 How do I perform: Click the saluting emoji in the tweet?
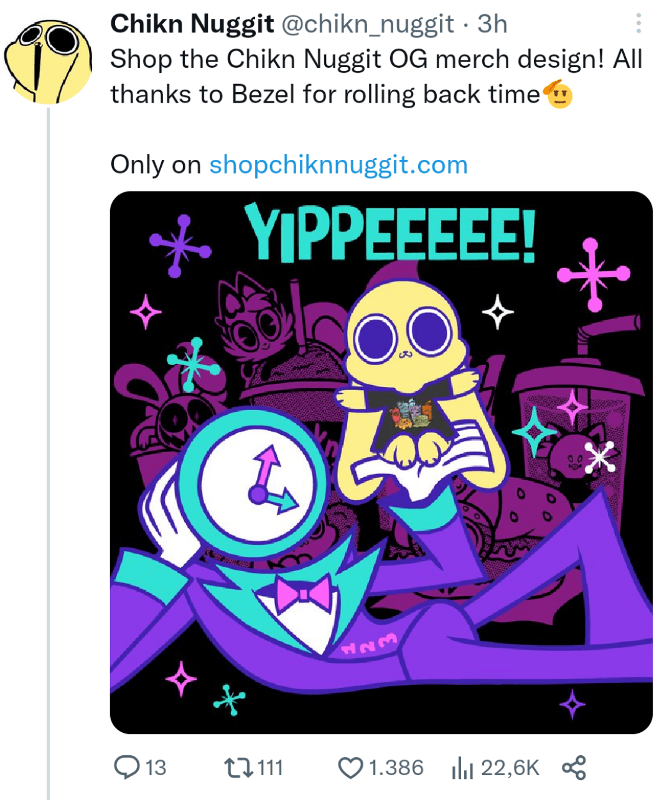point(559,95)
